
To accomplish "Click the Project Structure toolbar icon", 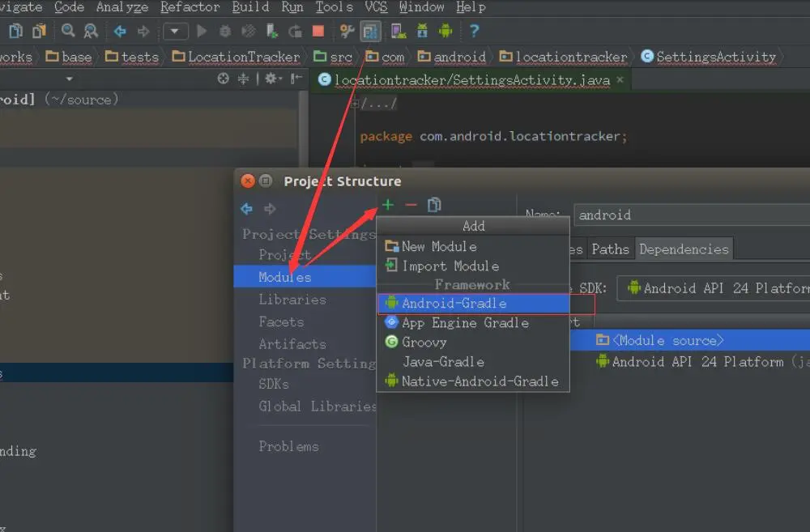I will tap(370, 32).
